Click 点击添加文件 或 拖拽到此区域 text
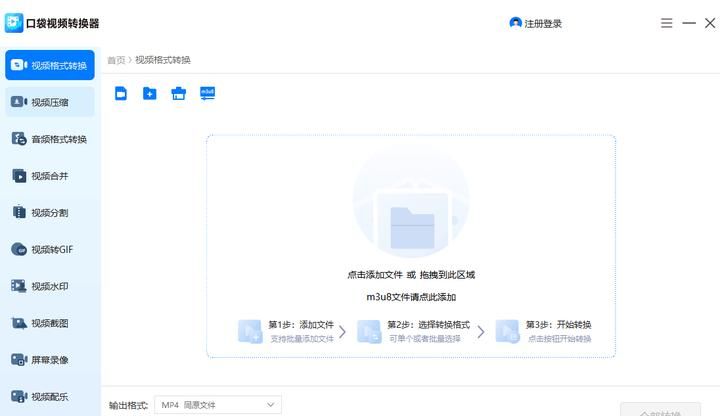The width and height of the screenshot is (720, 416). (411, 275)
